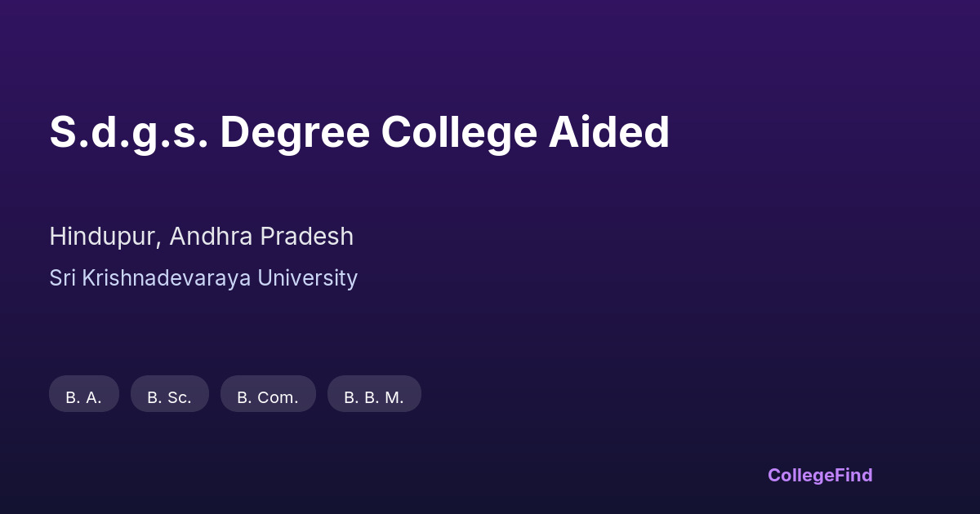
Task: Click "Andhra Pradesh" in the location text
Action: (261, 237)
